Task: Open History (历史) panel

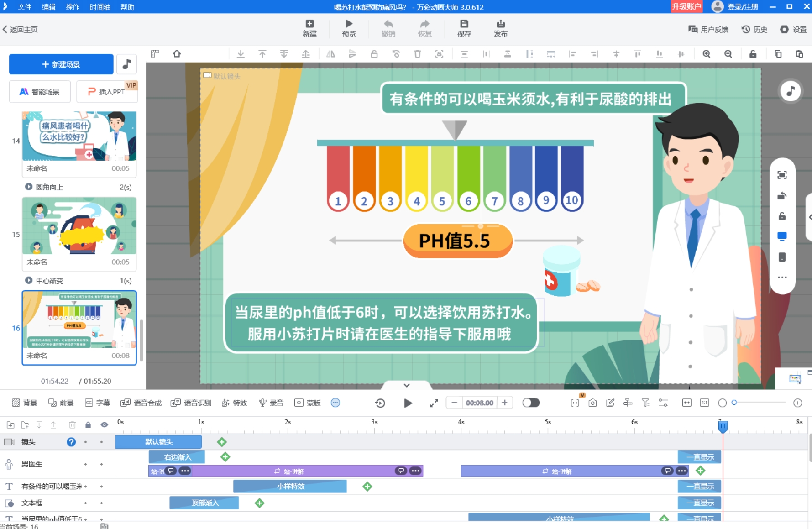Action: coord(754,30)
